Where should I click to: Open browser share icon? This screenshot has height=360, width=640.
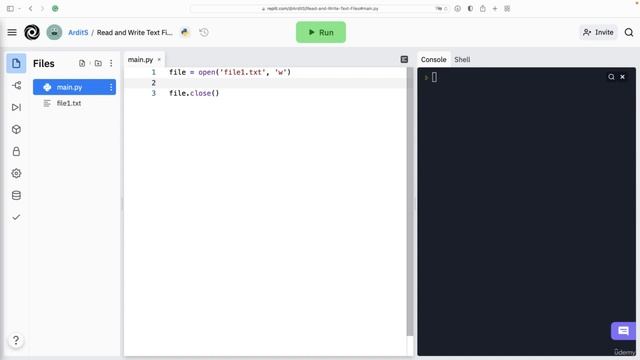tap(482, 8)
